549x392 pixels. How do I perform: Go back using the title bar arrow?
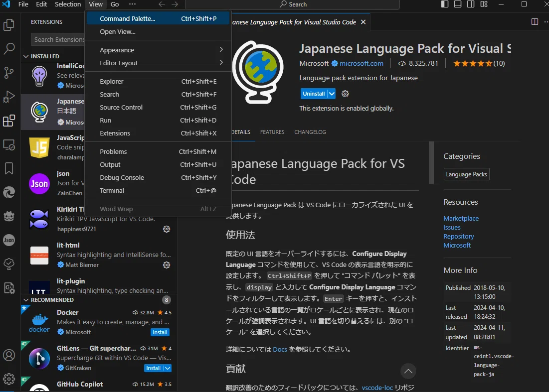162,4
